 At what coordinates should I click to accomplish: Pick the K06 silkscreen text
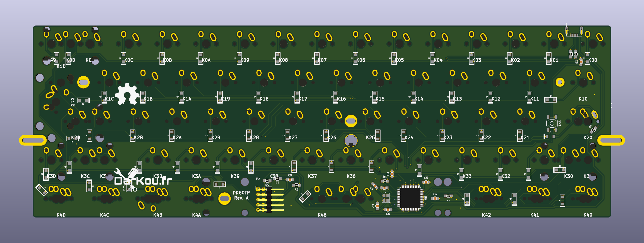pos(361,60)
